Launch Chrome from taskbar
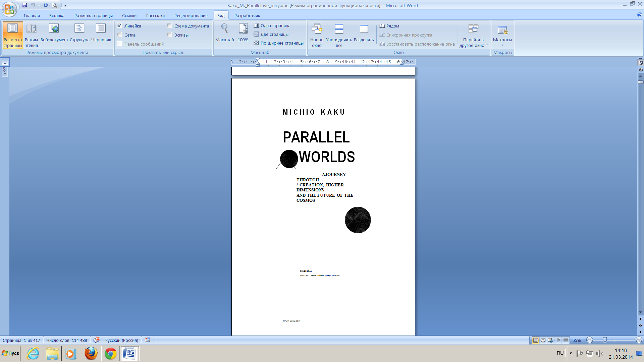Image resolution: width=644 pixels, height=362 pixels. tap(110, 354)
